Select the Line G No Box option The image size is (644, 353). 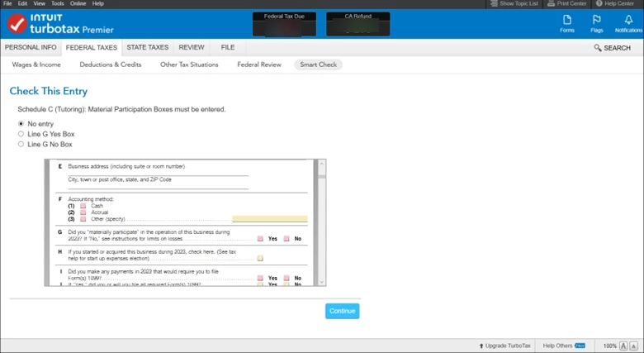pyautogui.click(x=21, y=144)
